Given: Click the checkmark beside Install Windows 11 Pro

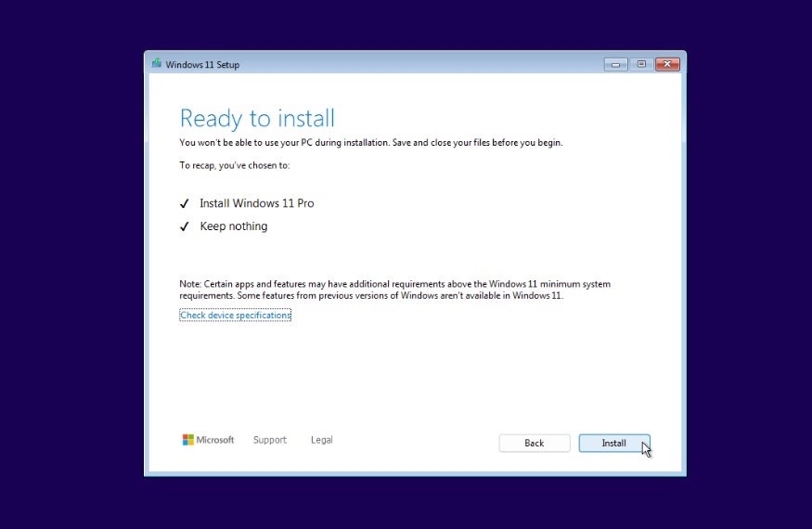Looking at the screenshot, I should tap(184, 203).
